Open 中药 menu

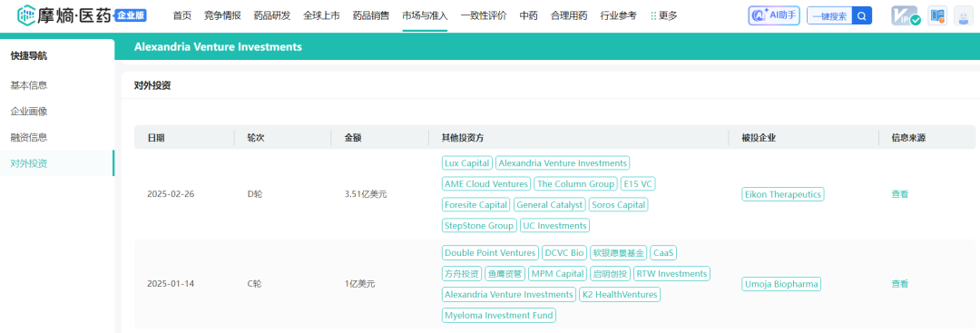click(529, 15)
